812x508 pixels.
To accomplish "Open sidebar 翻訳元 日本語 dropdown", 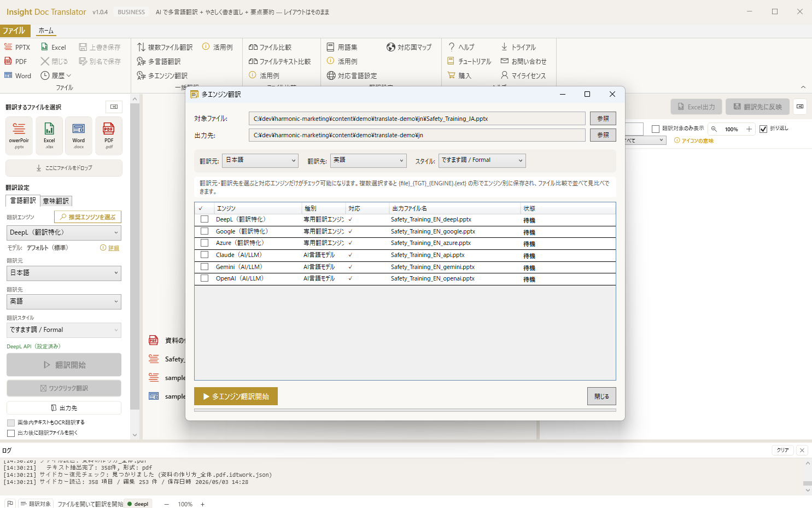I will [64, 273].
